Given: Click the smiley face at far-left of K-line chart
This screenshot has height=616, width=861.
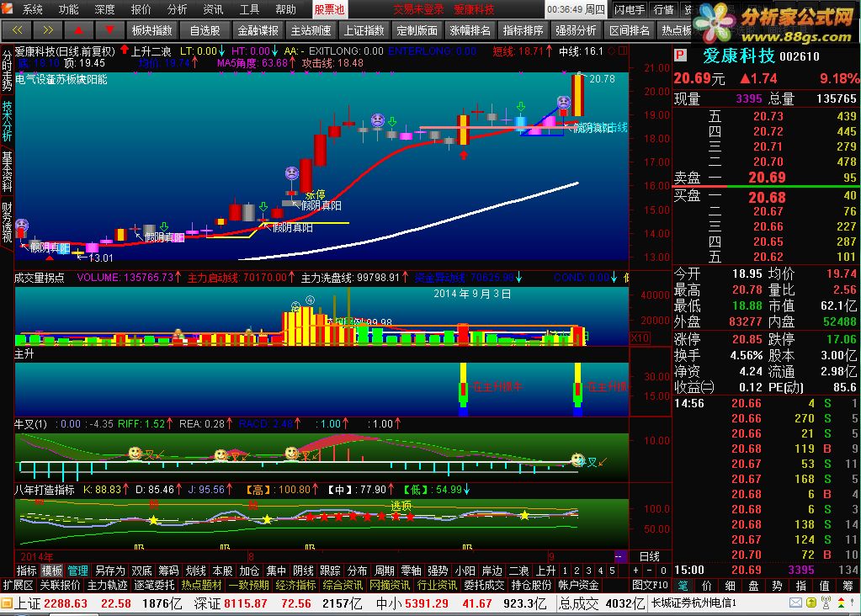Looking at the screenshot, I should (21, 225).
